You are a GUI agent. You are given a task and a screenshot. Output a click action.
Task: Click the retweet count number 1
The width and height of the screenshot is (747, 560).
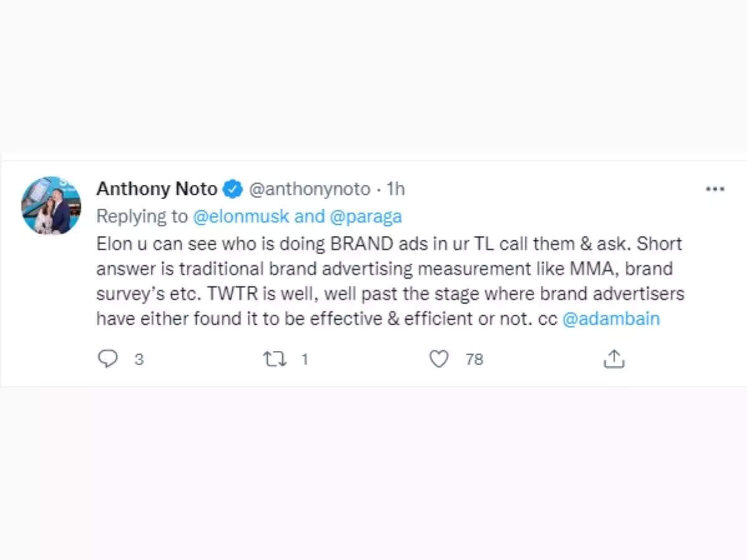coord(305,360)
